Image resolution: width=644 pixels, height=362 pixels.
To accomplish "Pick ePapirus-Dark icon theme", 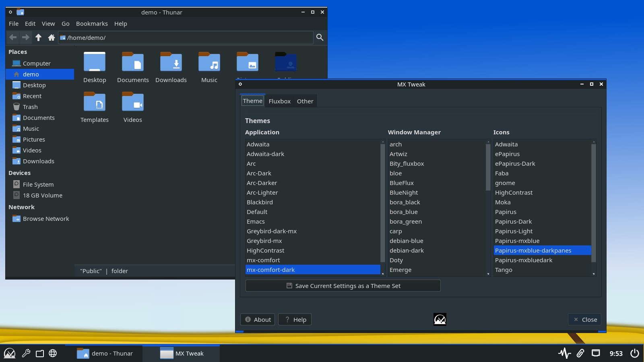I will click(x=543, y=164).
